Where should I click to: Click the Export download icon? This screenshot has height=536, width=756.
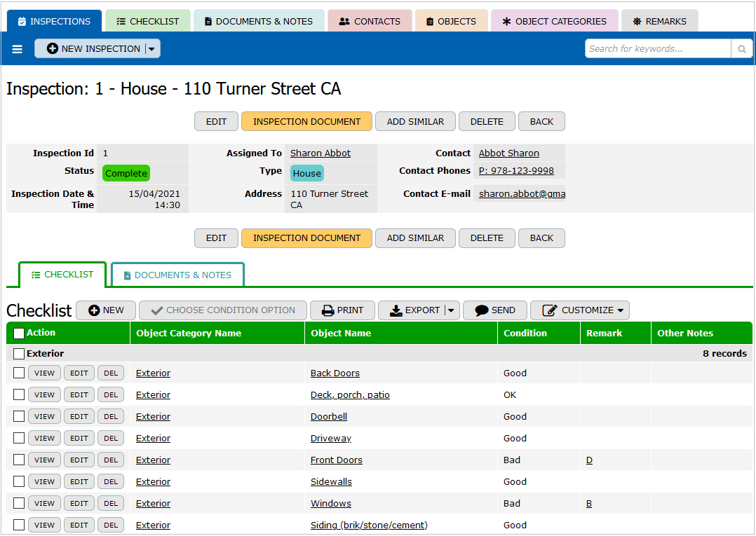click(396, 310)
